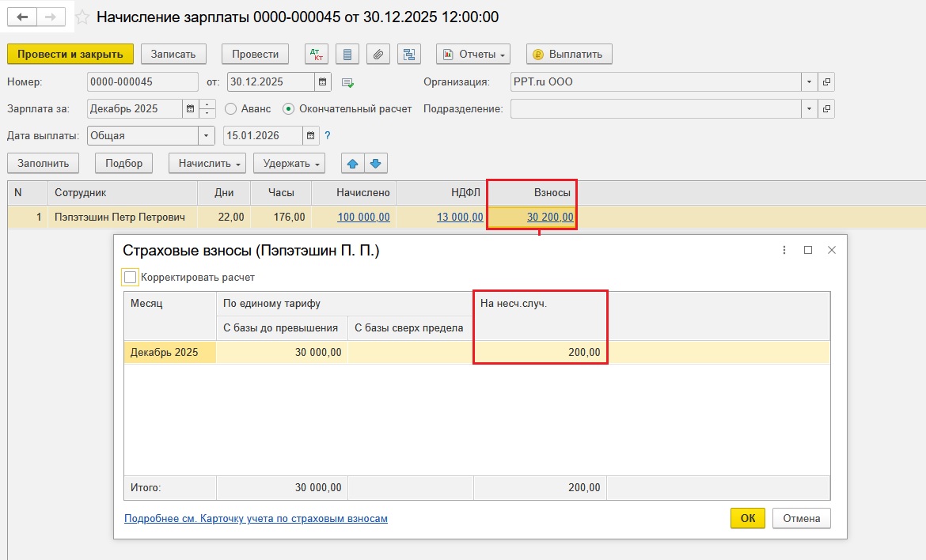Viewport: 926px width, 560px height.
Task: Open the Начислить menu
Action: click(x=207, y=164)
